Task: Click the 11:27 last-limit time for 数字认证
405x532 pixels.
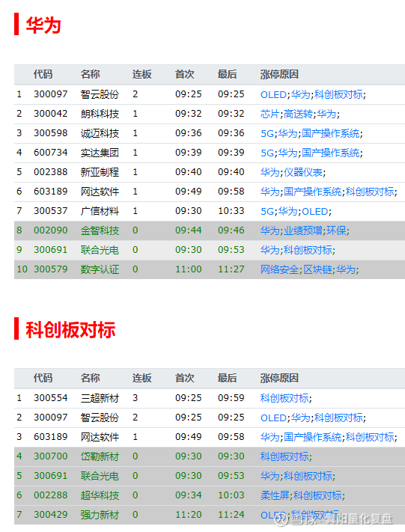Action: [x=231, y=269]
